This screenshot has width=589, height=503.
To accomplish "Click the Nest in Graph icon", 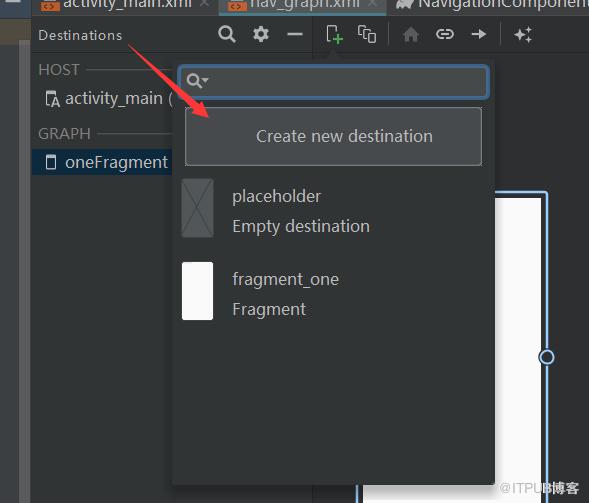I will [367, 34].
